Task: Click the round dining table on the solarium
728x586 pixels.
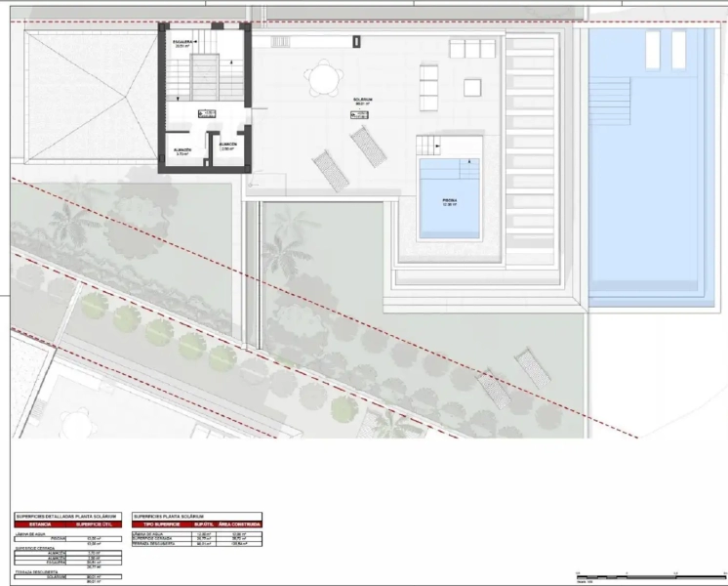Action: click(320, 76)
